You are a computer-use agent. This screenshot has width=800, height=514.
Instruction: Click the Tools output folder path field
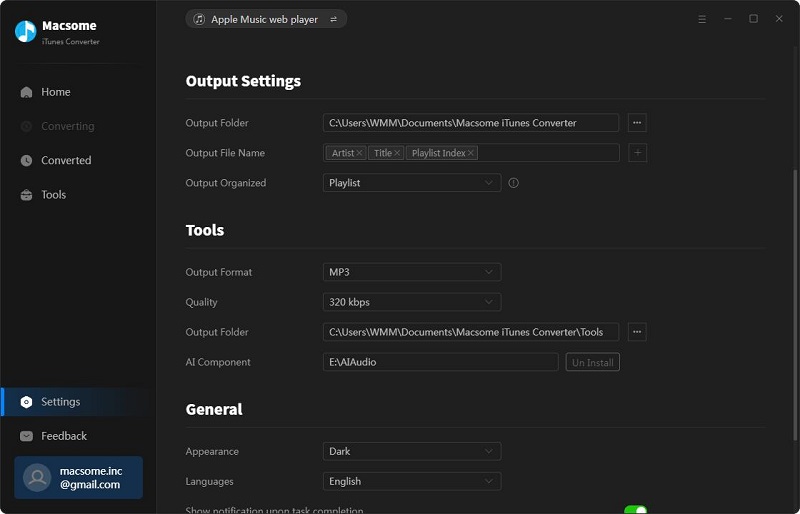[471, 332]
